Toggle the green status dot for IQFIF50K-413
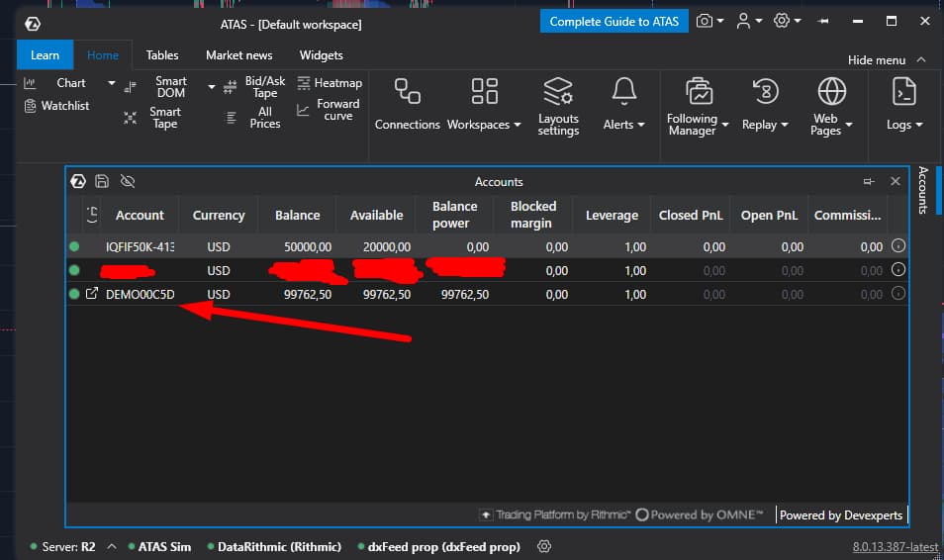The image size is (944, 560). 74,246
